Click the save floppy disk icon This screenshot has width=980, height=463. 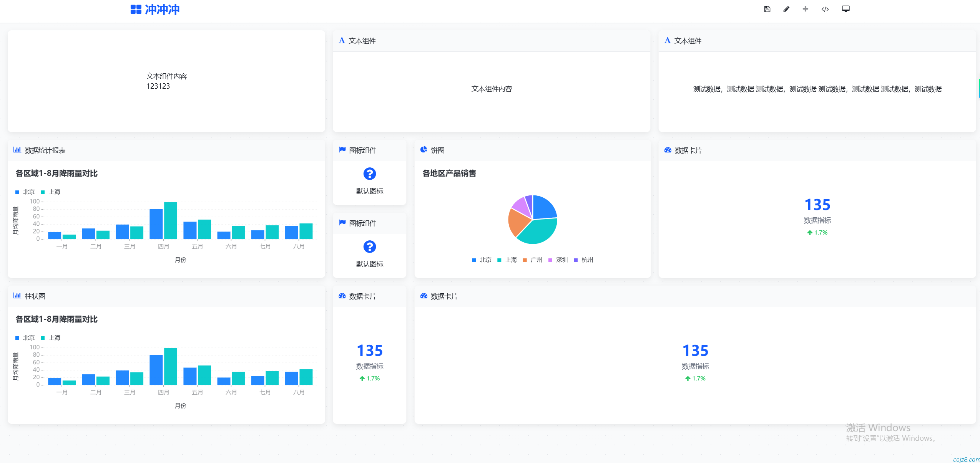tap(767, 9)
